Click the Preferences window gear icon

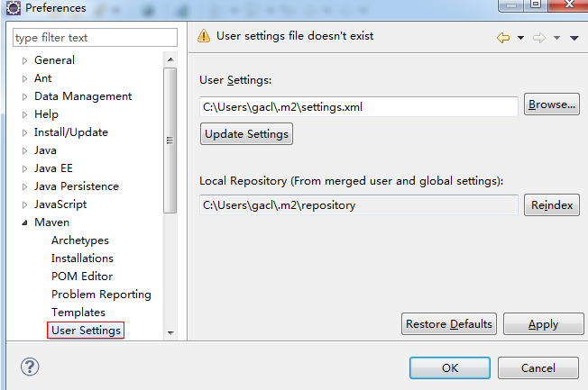(x=14, y=8)
